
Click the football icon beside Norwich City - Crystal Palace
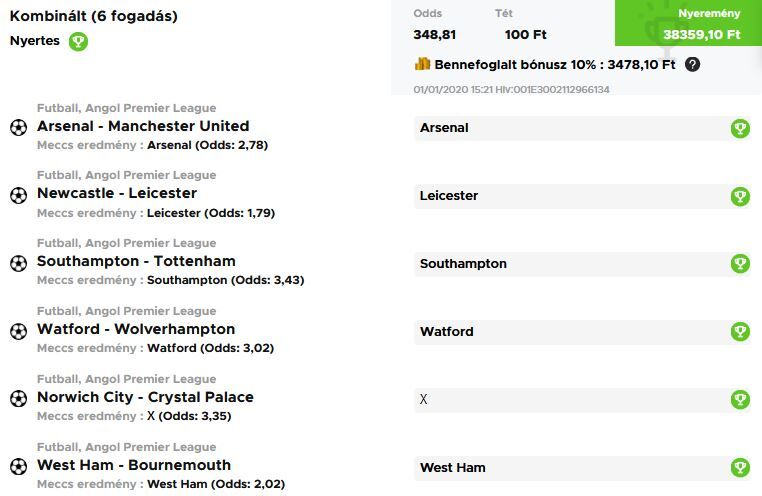(x=18, y=398)
